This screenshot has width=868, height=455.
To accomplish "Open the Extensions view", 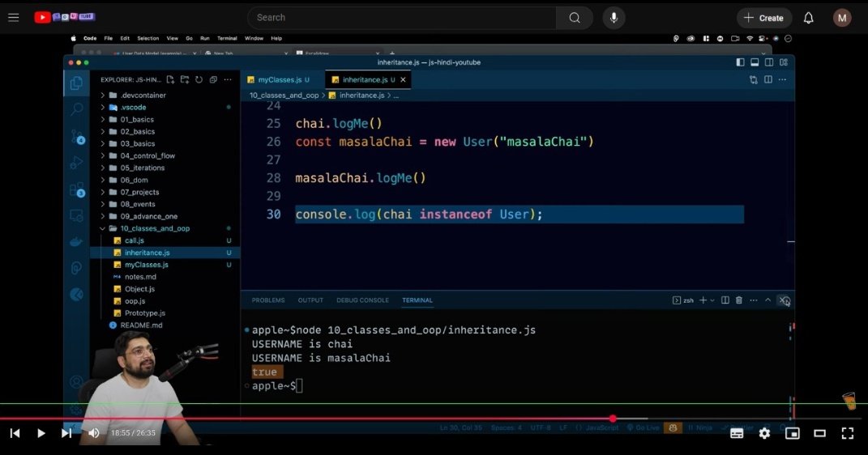I will [x=77, y=189].
